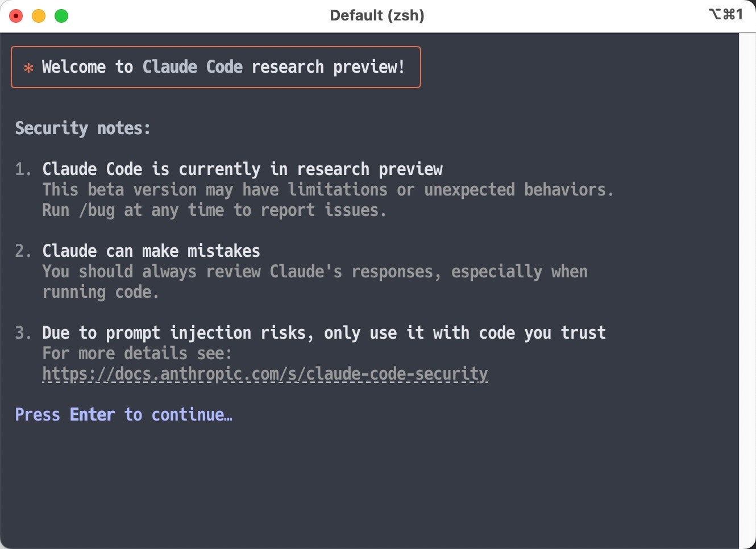Click the 'For more details see:' text
This screenshot has height=549, width=756.
[137, 353]
